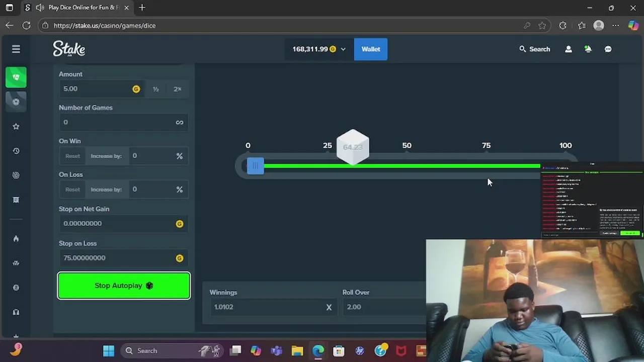Open the Wallet
The height and width of the screenshot is (362, 644).
[371, 49]
